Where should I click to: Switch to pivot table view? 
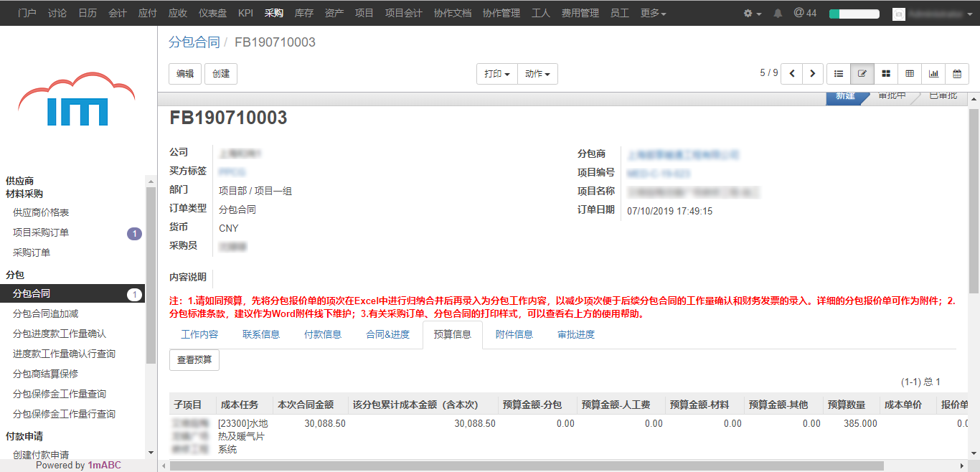[910, 74]
